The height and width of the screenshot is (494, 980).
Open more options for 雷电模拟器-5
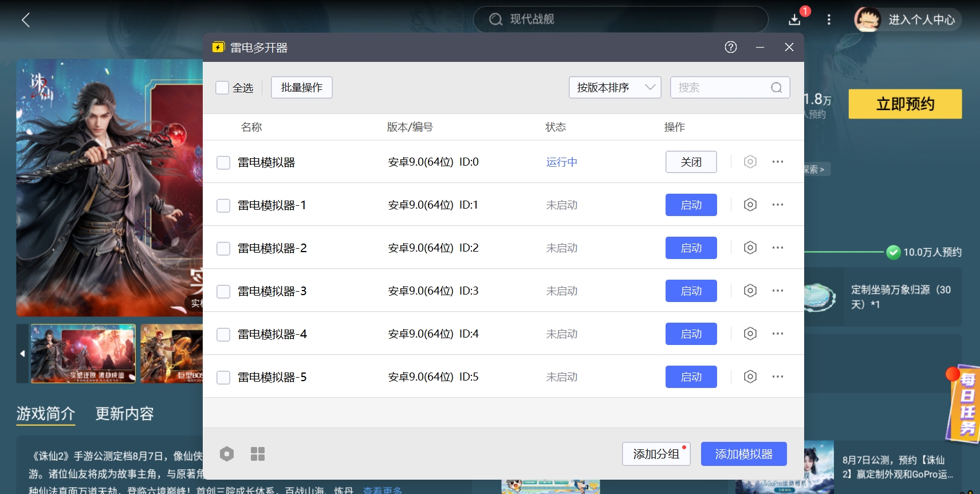click(777, 377)
